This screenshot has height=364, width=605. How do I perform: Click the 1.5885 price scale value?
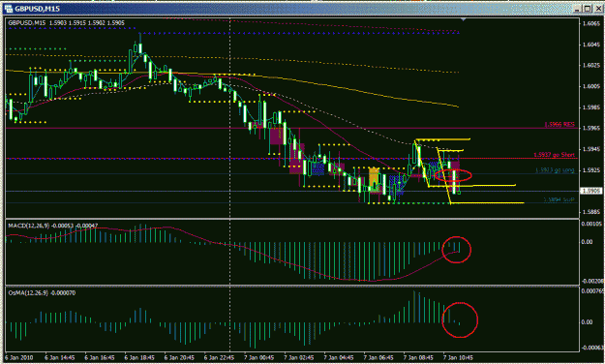tap(590, 212)
